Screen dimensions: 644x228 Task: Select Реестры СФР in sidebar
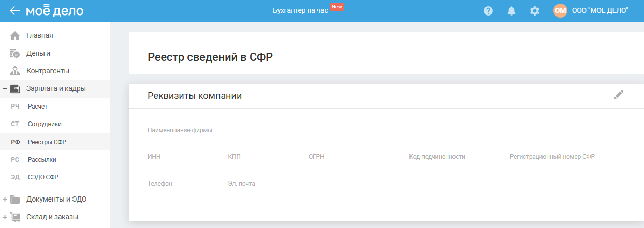tap(47, 142)
